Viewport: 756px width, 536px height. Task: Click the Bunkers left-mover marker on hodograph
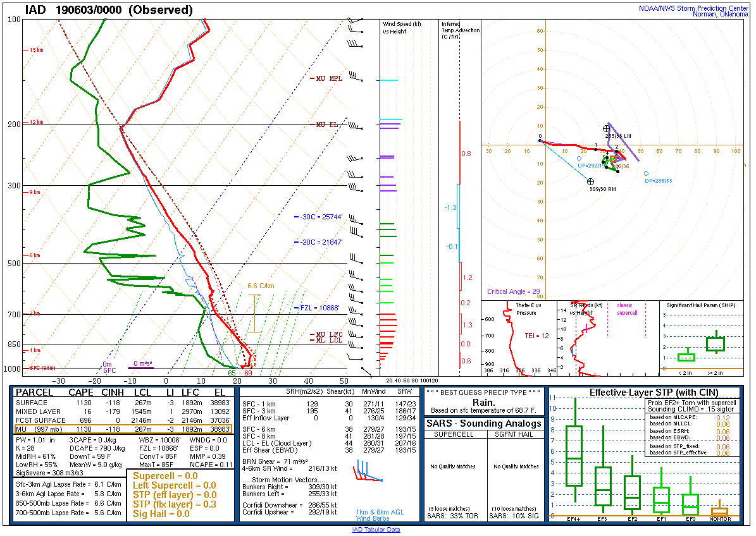point(606,128)
